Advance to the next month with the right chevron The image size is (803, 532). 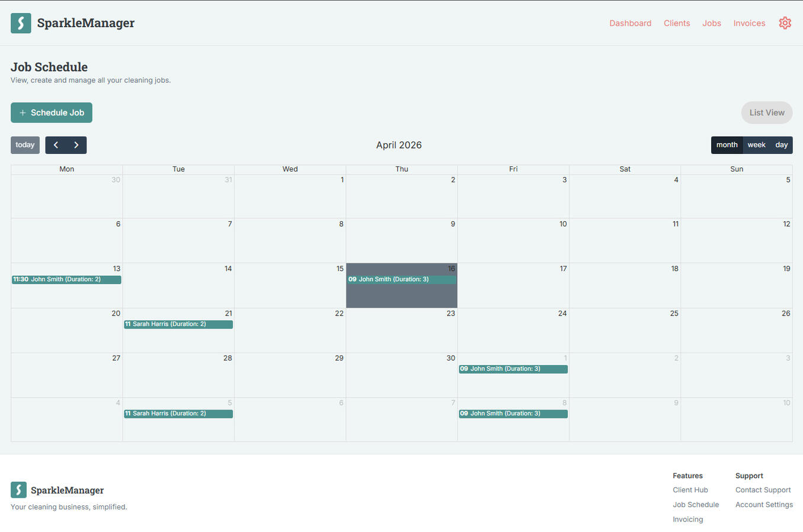click(76, 145)
